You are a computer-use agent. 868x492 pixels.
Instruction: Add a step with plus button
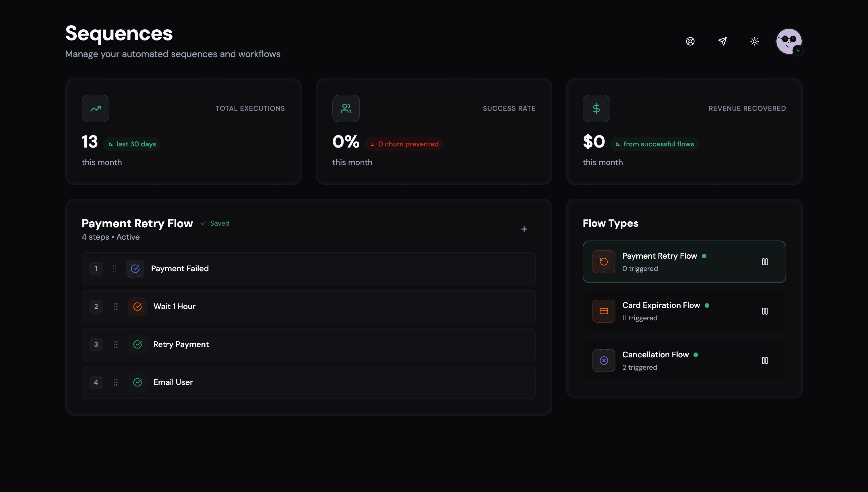point(524,229)
